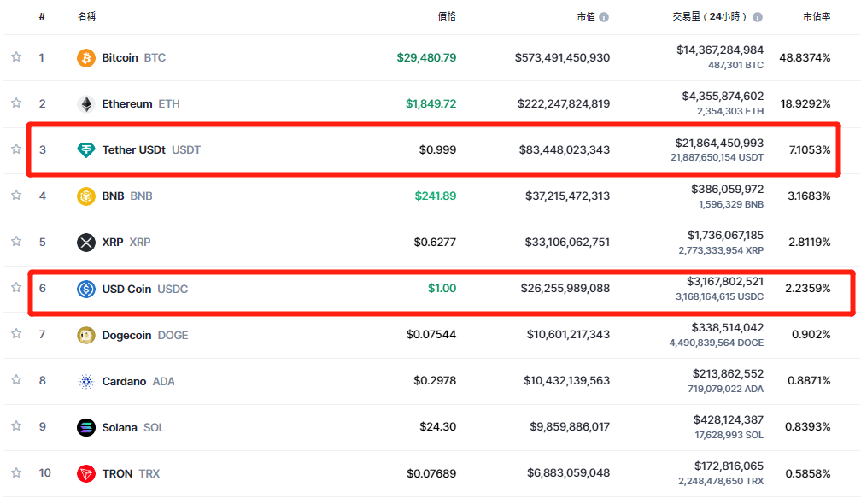Open the Cardano ADA name link

138,381
